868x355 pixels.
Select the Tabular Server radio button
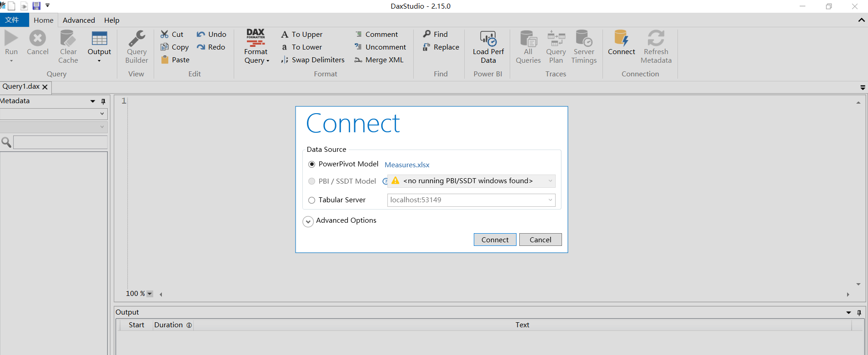(311, 200)
